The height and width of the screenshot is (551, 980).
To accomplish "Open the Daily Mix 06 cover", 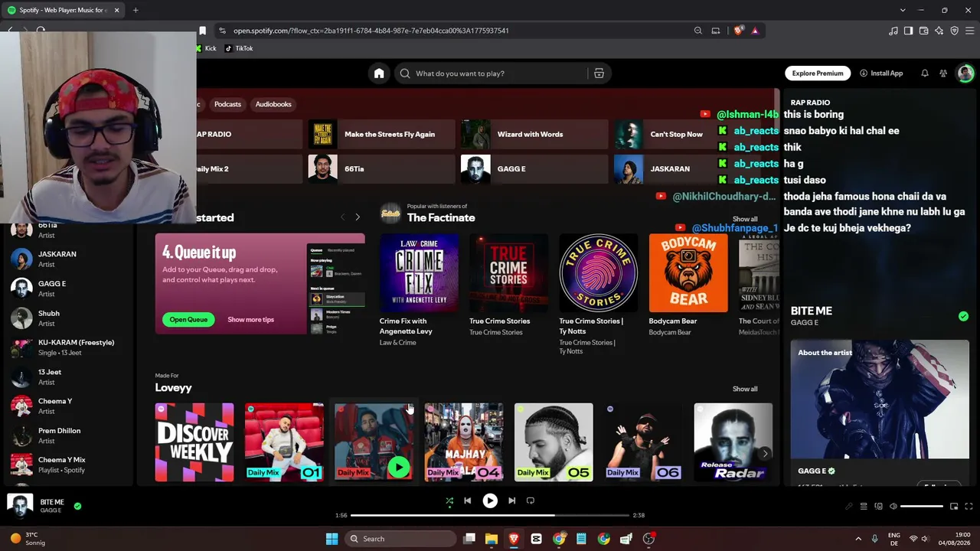I will 643,442.
